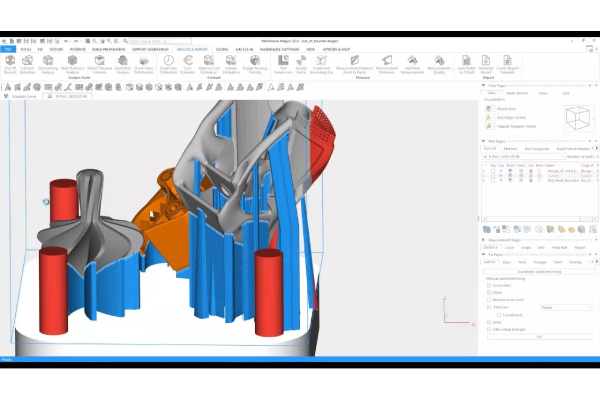Click Save Part(s) As 3Dpdf icon
The height and width of the screenshot is (400, 600).
[x=466, y=63]
